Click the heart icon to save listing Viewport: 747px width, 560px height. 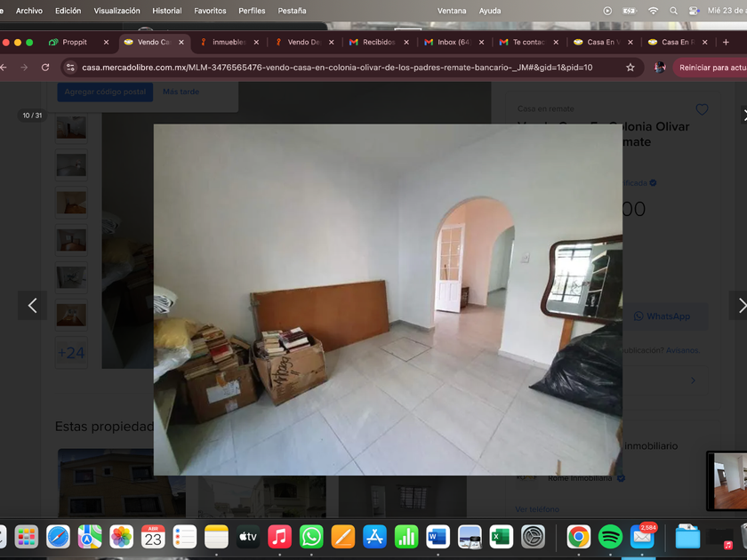702,109
